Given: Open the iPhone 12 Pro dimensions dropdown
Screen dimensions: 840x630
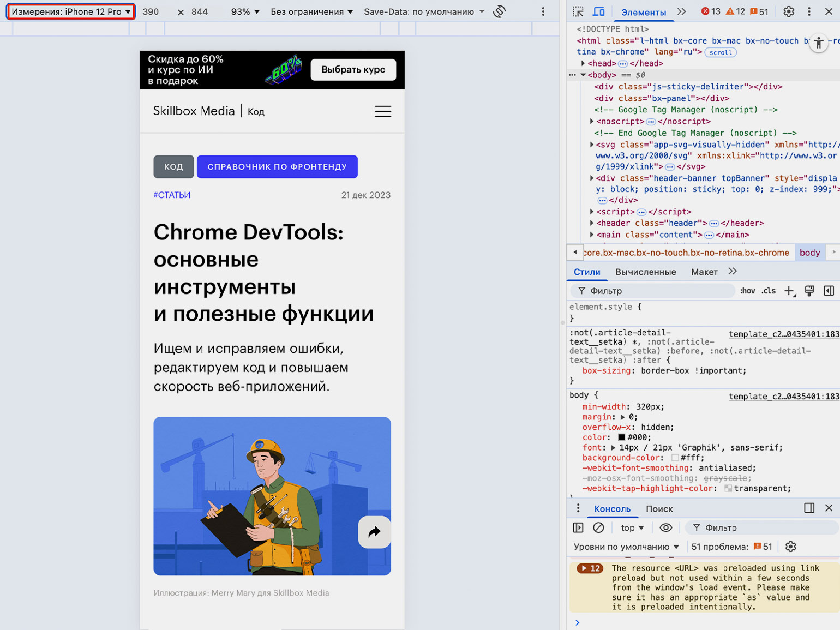Looking at the screenshot, I should (x=71, y=11).
